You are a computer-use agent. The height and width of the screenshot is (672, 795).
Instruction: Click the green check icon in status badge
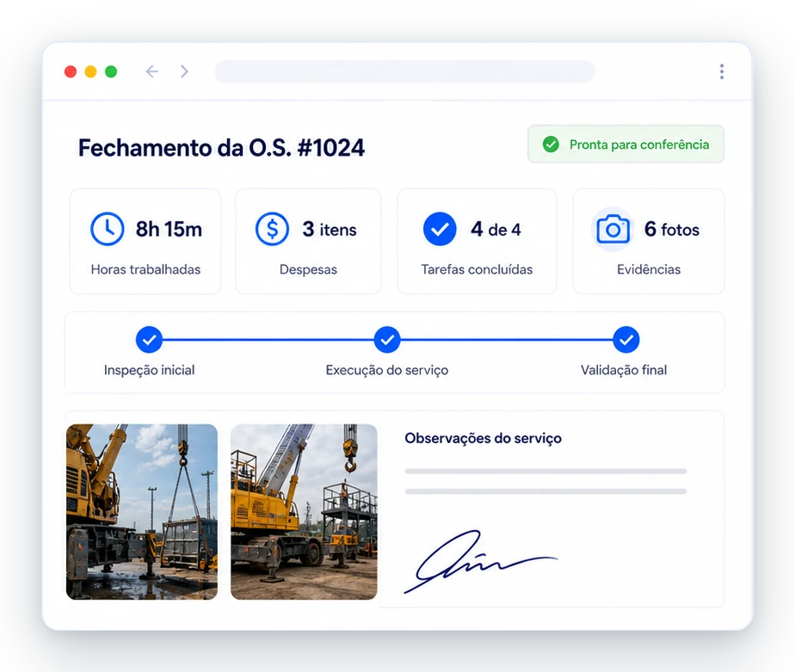click(551, 144)
